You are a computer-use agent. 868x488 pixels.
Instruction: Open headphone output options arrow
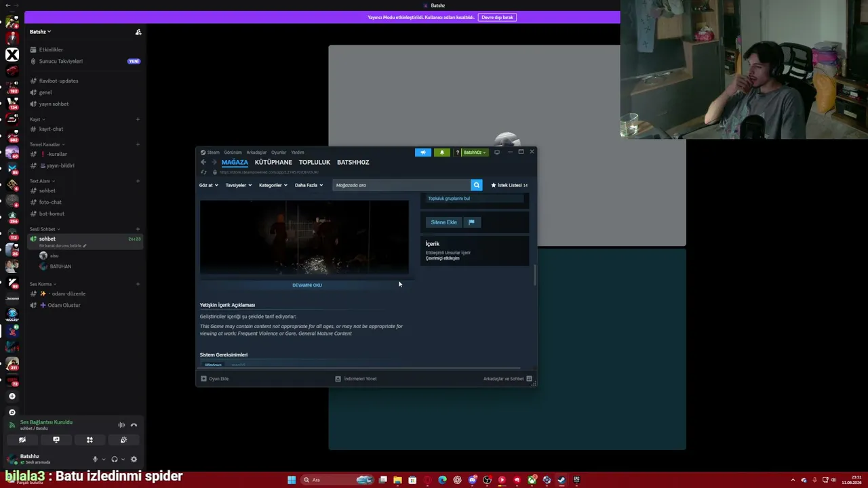click(123, 460)
